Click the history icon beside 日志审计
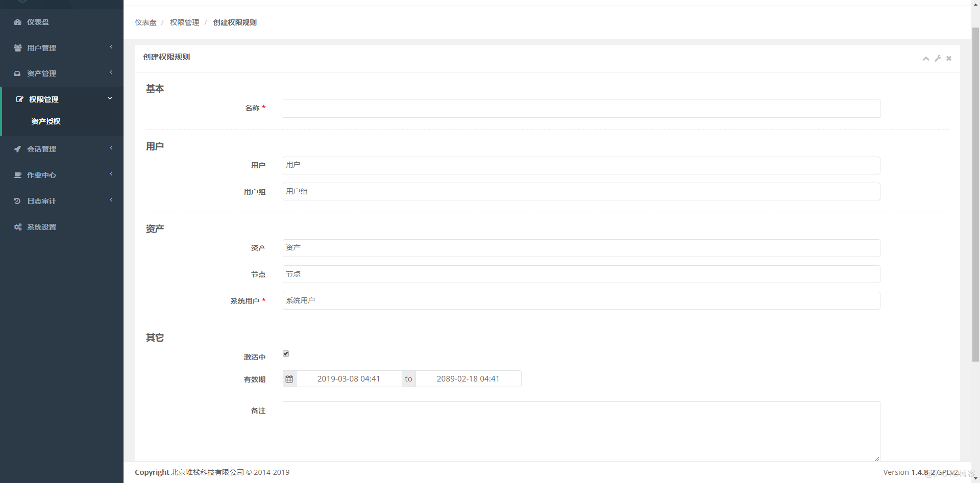The height and width of the screenshot is (483, 980). pyautogui.click(x=17, y=201)
